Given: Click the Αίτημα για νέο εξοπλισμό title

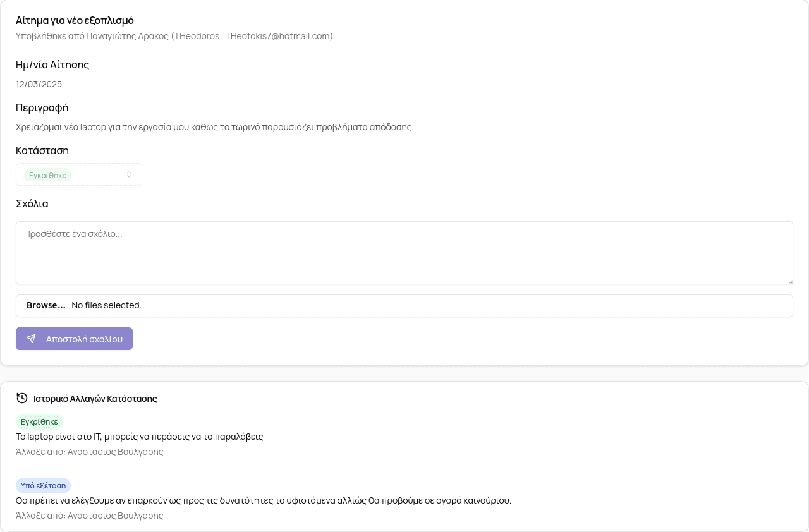Looking at the screenshot, I should point(75,20).
